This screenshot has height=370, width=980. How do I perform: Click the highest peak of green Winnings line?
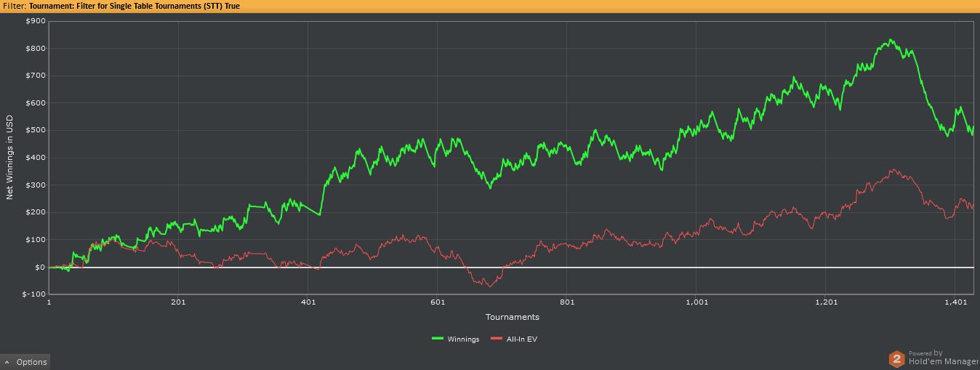[891, 40]
